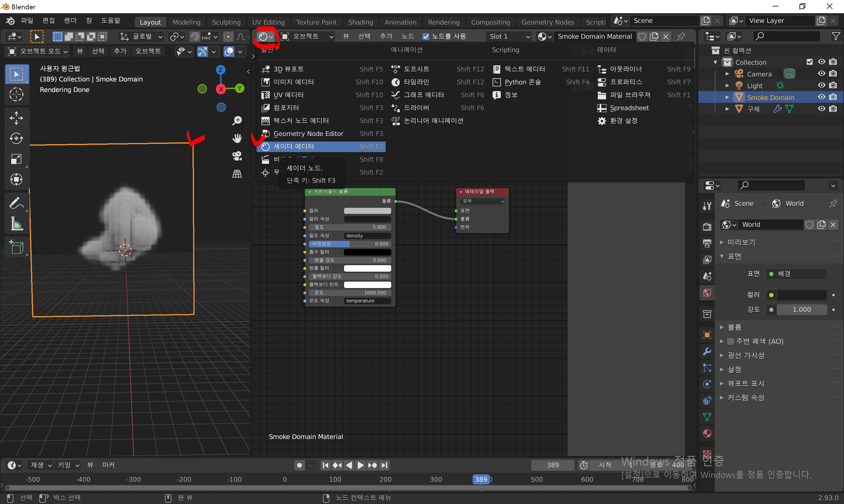This screenshot has width=844, height=504.
Task: Select the Transform tool
Action: pyautogui.click(x=17, y=179)
